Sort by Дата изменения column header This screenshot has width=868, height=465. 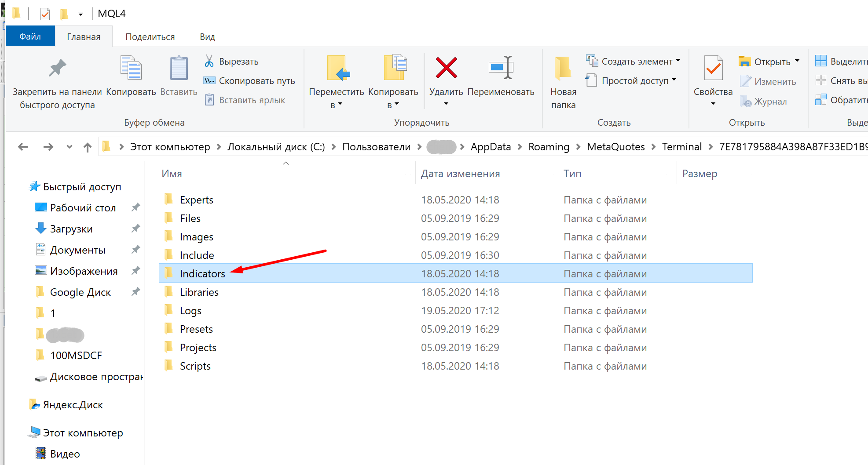(x=460, y=174)
